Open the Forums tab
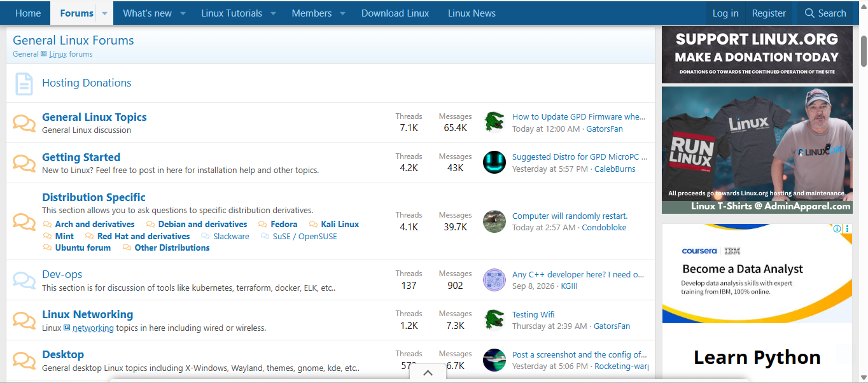The width and height of the screenshot is (868, 383). click(77, 13)
